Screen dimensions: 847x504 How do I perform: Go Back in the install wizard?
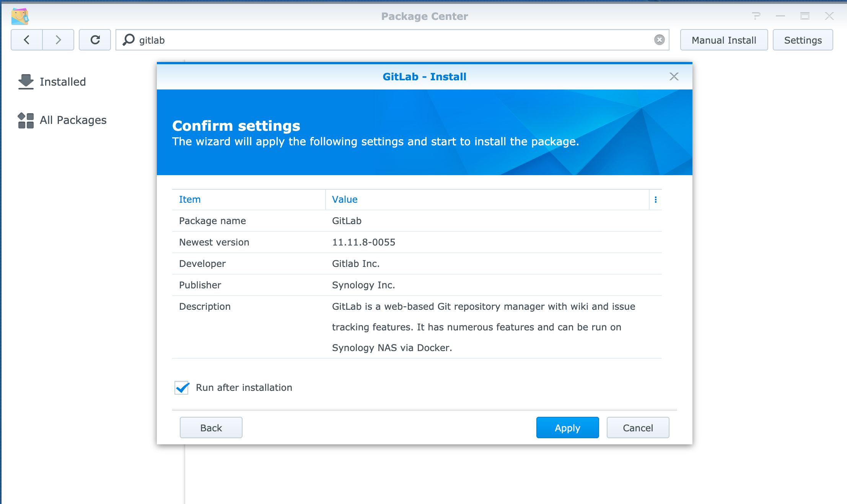click(x=211, y=428)
